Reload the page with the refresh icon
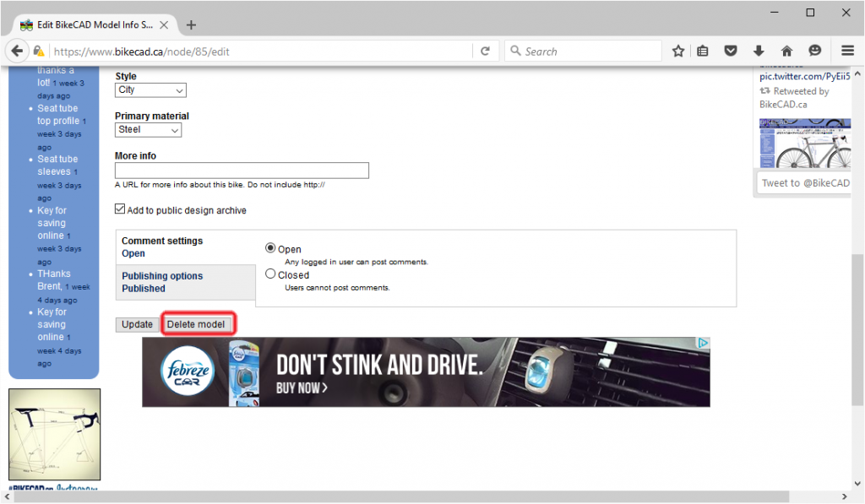 click(485, 51)
